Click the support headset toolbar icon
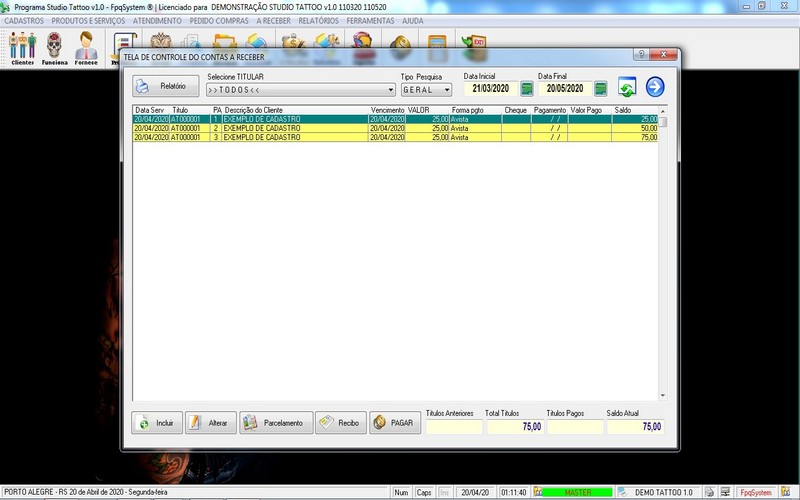800x500 pixels. pos(362,42)
